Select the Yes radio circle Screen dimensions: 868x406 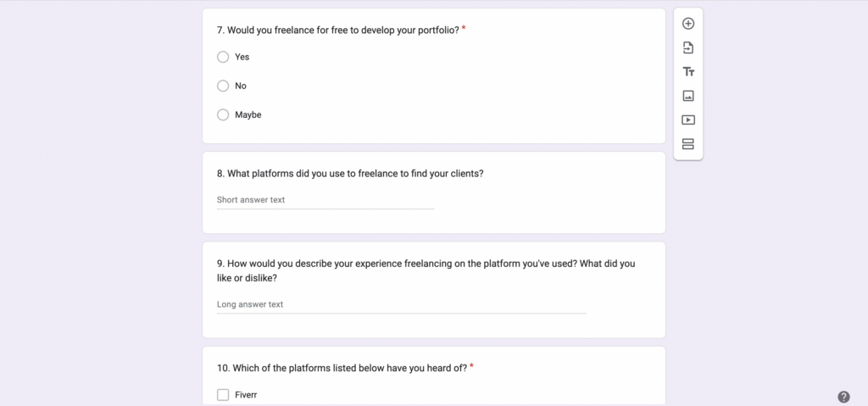[223, 57]
